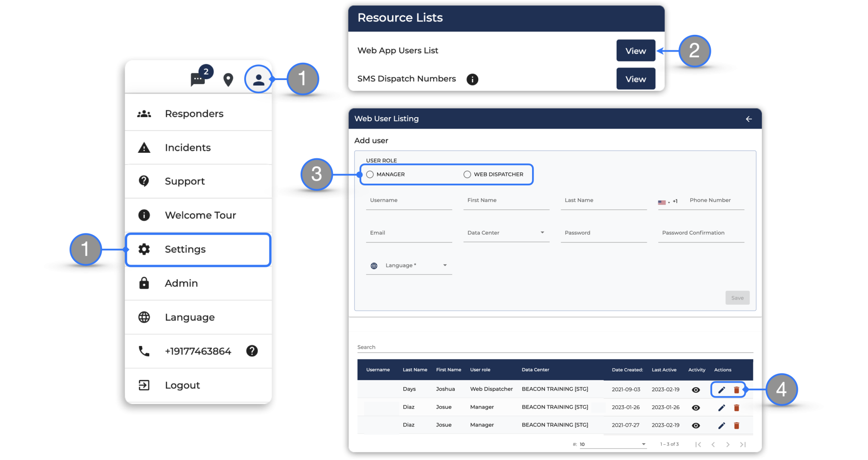This screenshot has width=868, height=460.
Task: Open Incidents menu item
Action: click(198, 147)
